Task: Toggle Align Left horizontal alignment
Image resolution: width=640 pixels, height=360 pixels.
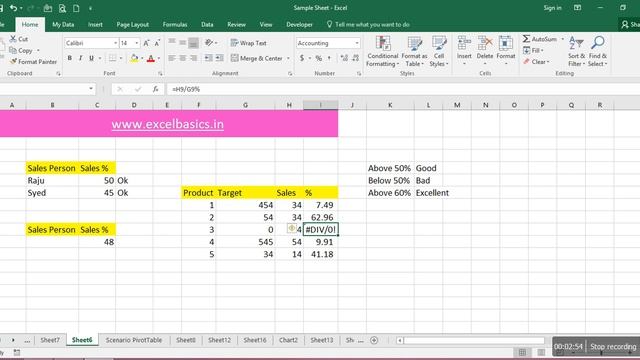Action: pos(172,58)
